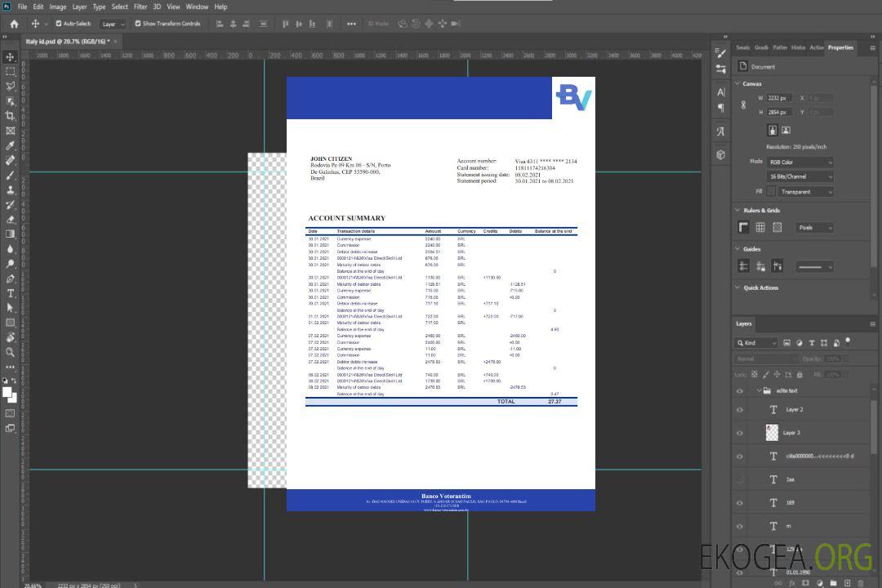Select the Gradient tool
This screenshot has width=882, height=588.
click(10, 234)
